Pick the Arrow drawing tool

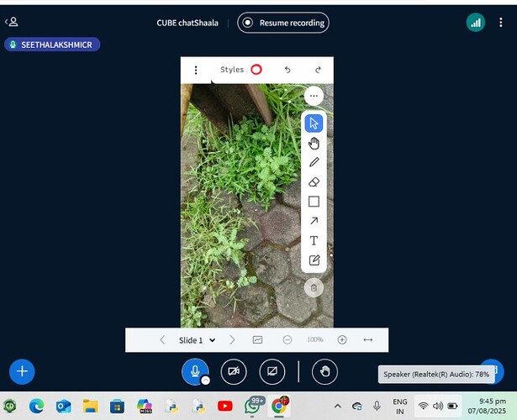314,221
